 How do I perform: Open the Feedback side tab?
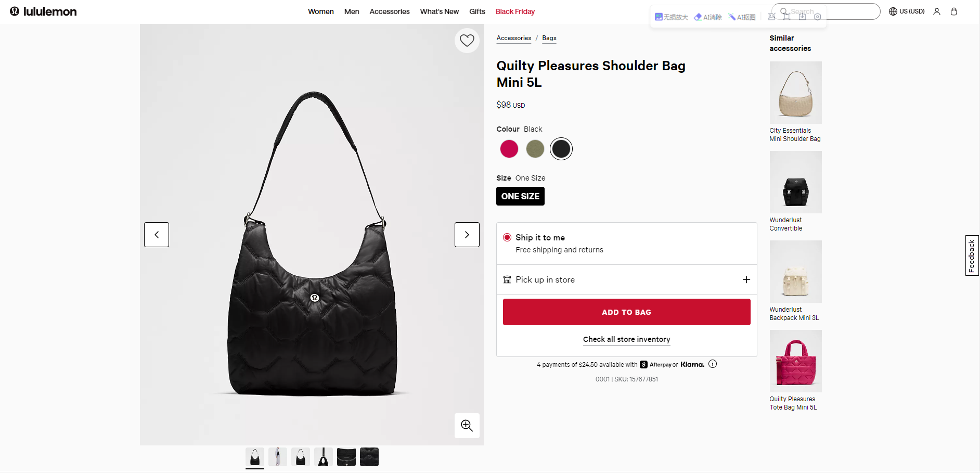(x=972, y=255)
